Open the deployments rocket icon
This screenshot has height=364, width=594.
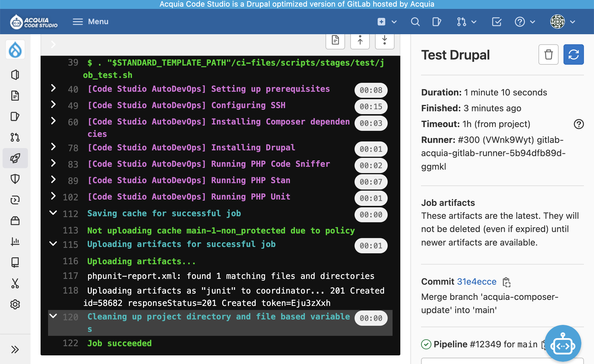coord(16,158)
